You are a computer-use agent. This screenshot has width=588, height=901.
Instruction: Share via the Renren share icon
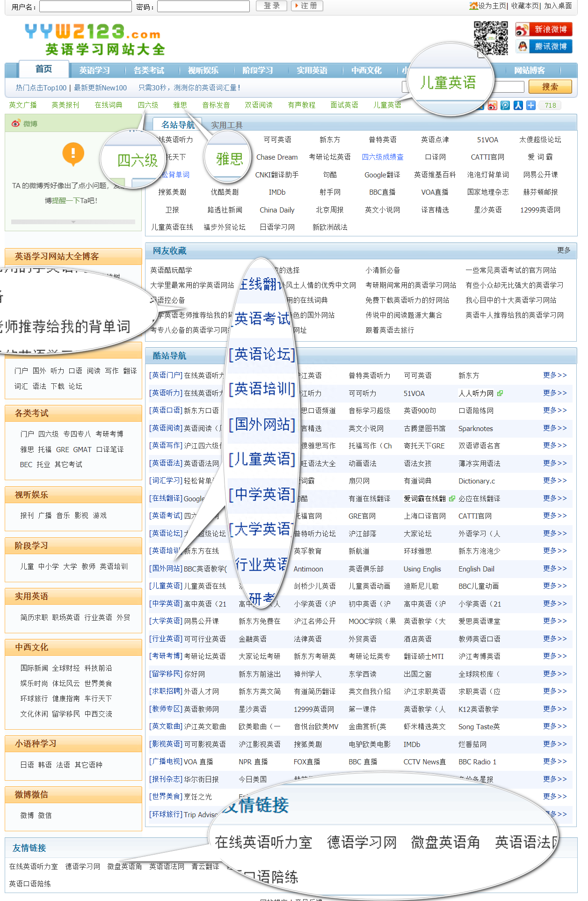tap(518, 105)
